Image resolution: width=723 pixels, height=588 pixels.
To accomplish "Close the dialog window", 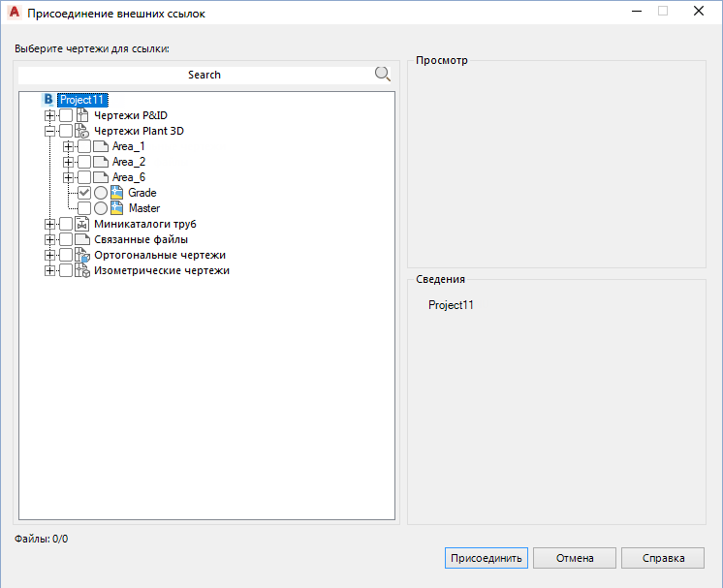I will coord(699,11).
